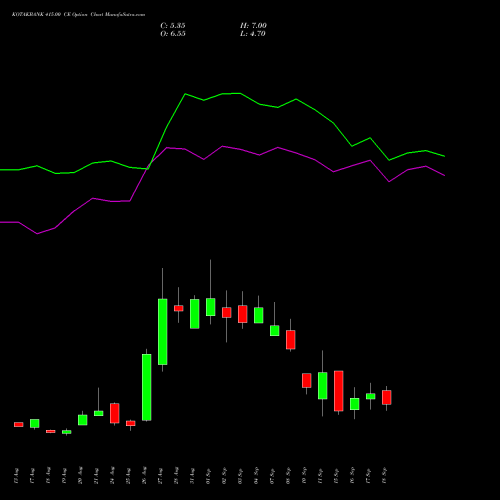Image resolution: width=500 pixels, height=500 pixels.
Task: Click the red candle above 24 Aug
Action: tap(115, 413)
